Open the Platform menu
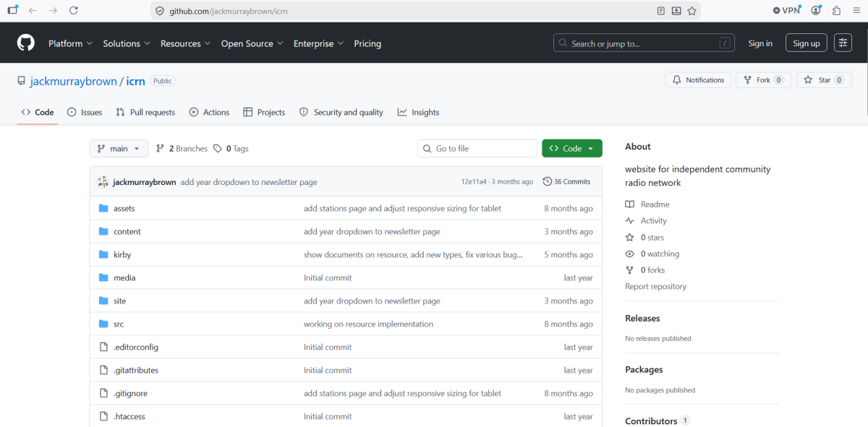Screen dimensions: 868x427 pos(70,43)
